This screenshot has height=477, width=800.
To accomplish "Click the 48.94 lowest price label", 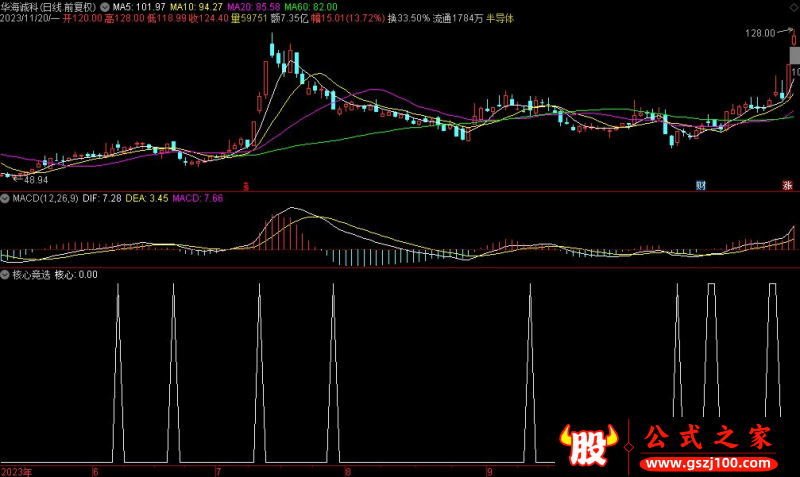I will [36, 180].
